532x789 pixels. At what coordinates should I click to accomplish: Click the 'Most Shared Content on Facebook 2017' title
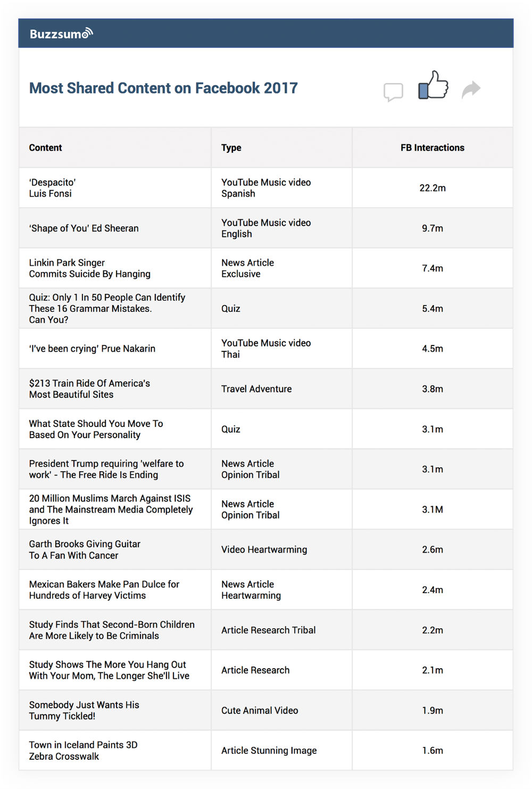pos(163,88)
